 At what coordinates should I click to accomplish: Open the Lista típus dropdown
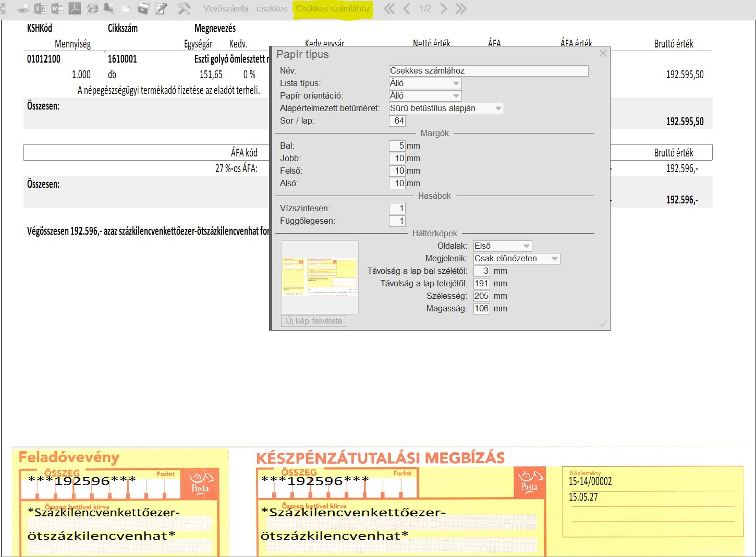tap(425, 83)
